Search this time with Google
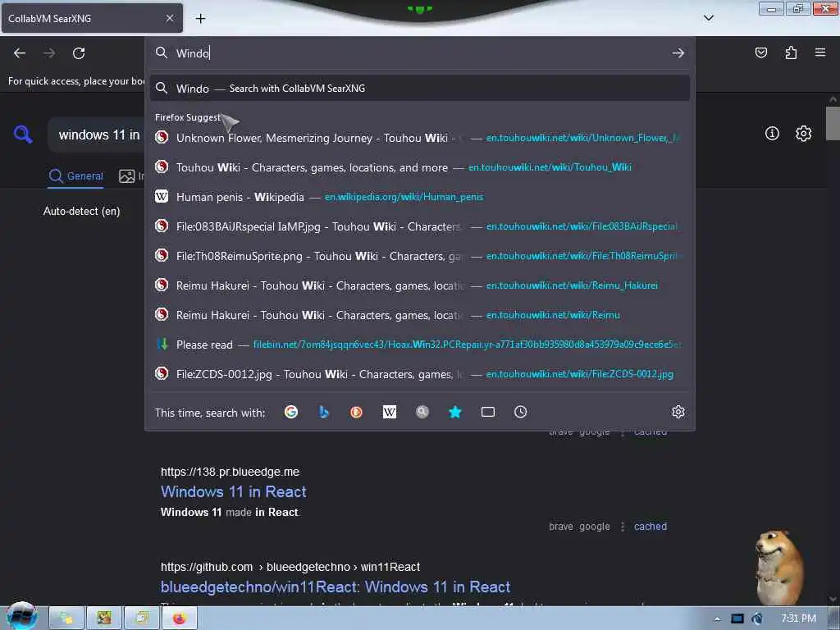 coord(291,412)
